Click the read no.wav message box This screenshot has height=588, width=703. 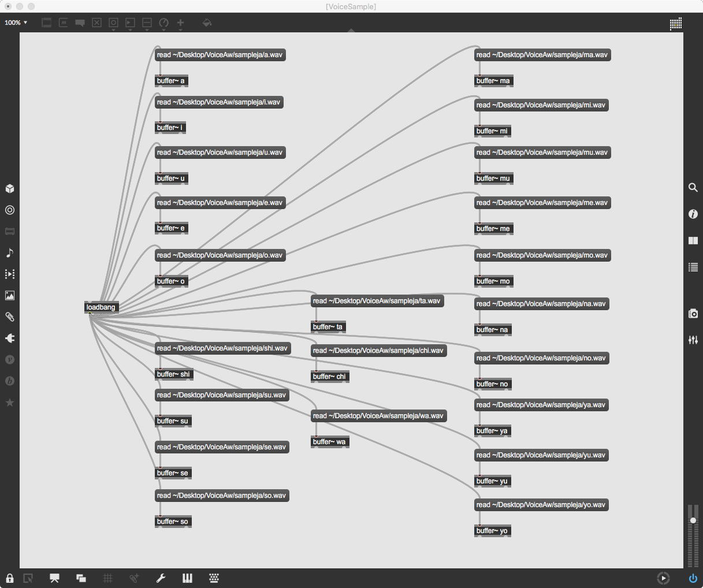pyautogui.click(x=541, y=358)
